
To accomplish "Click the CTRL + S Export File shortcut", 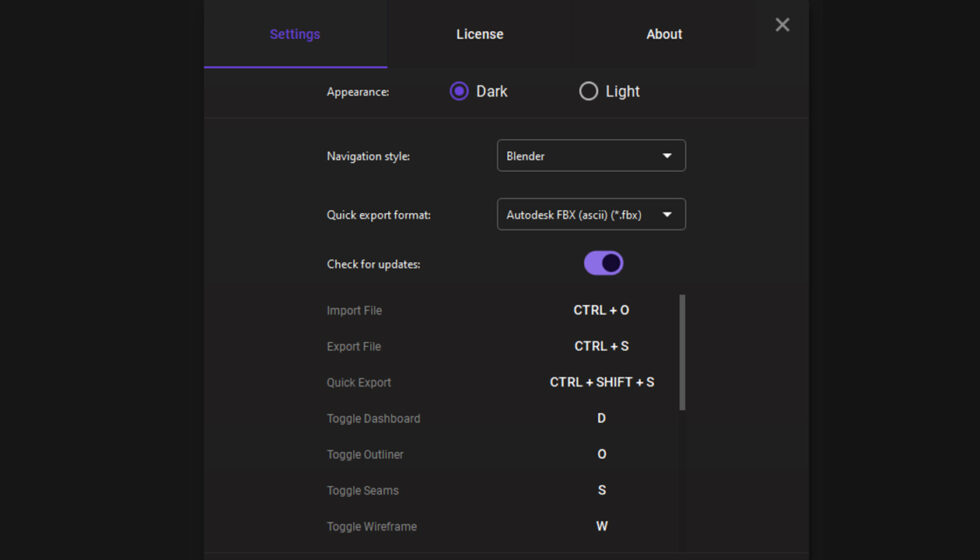I will [x=601, y=346].
